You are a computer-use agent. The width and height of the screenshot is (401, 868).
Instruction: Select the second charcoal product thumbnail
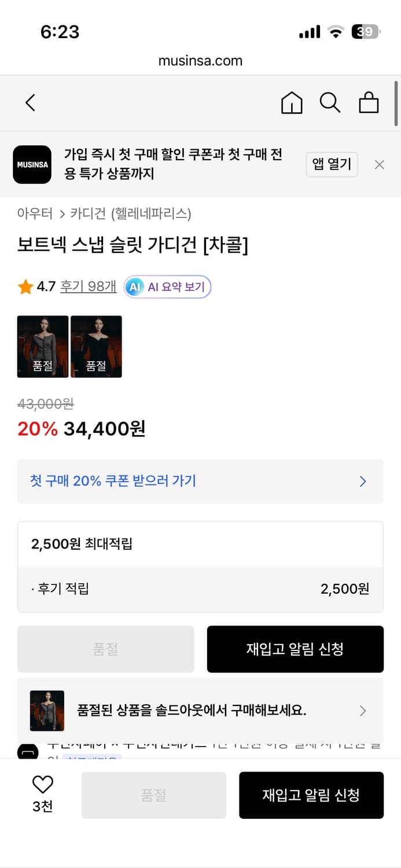[96, 346]
